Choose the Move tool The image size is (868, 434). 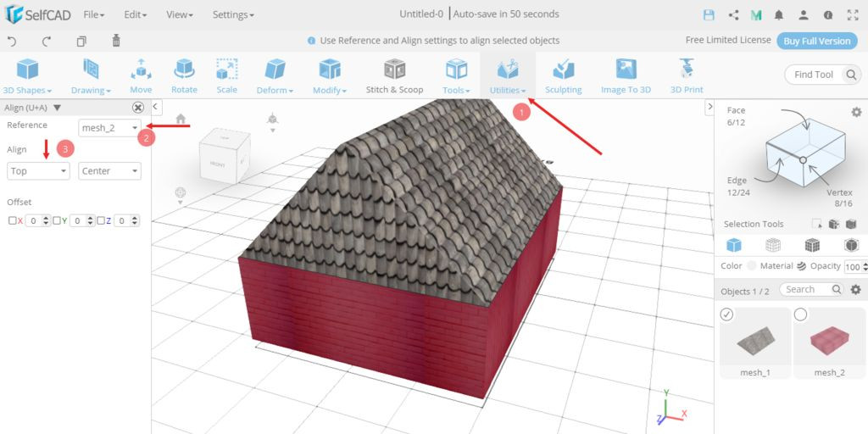click(141, 75)
